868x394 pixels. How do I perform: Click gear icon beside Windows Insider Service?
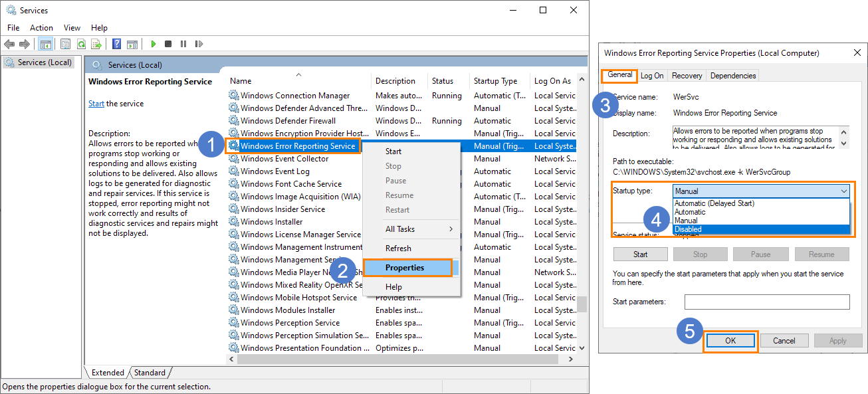click(x=233, y=209)
